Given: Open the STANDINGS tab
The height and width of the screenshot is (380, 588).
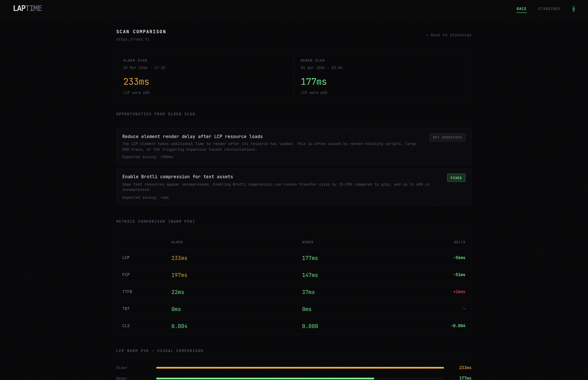Looking at the screenshot, I should 549,9.
